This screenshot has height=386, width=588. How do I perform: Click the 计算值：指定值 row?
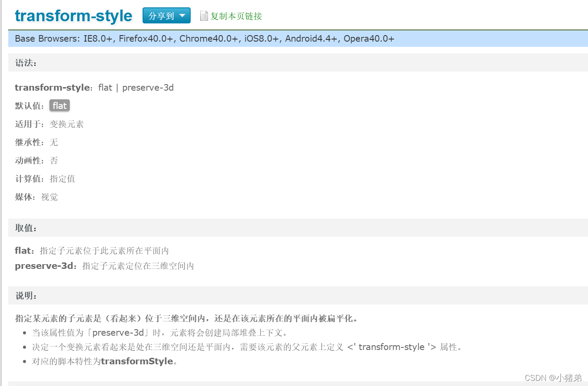coord(45,179)
